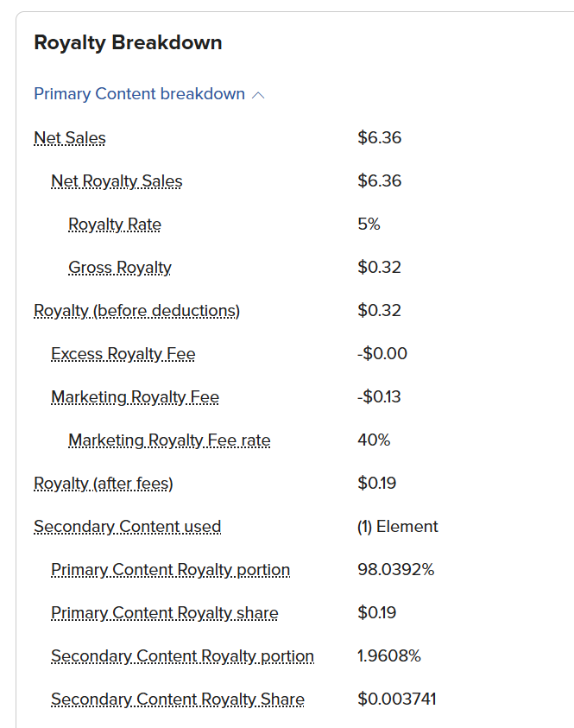574x728 pixels.
Task: Click the Marketing Royalty Fee label
Action: pos(135,397)
